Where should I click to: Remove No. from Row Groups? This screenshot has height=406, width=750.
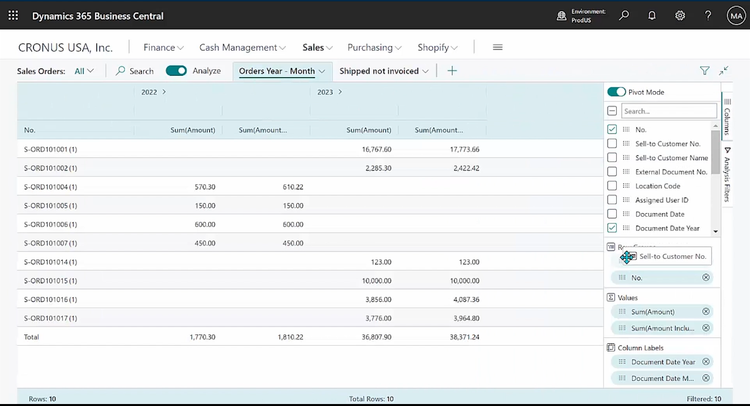[706, 277]
